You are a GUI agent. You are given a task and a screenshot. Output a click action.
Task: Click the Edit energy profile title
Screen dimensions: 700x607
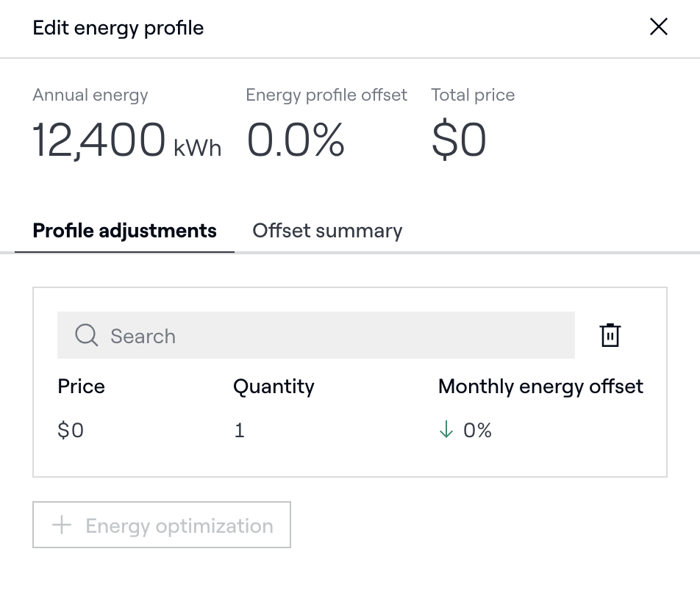pyautogui.click(x=118, y=28)
